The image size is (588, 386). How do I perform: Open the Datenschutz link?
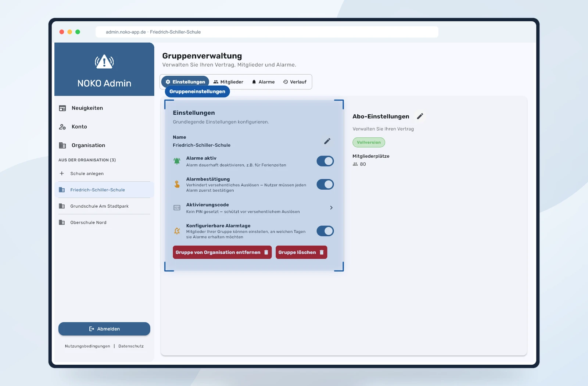(131, 346)
